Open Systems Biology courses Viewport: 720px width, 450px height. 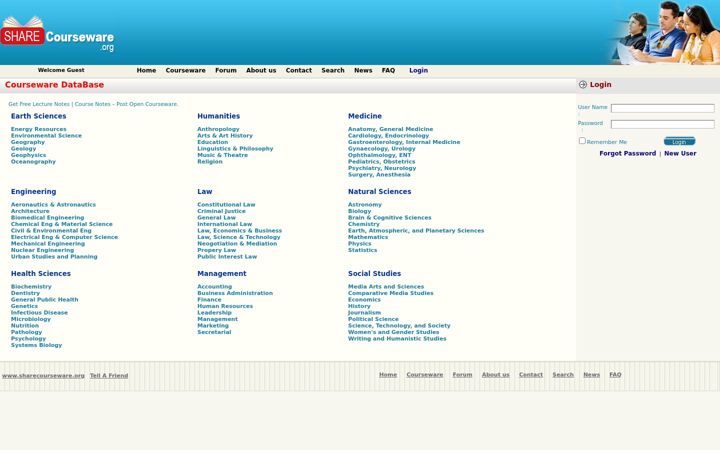pos(37,345)
